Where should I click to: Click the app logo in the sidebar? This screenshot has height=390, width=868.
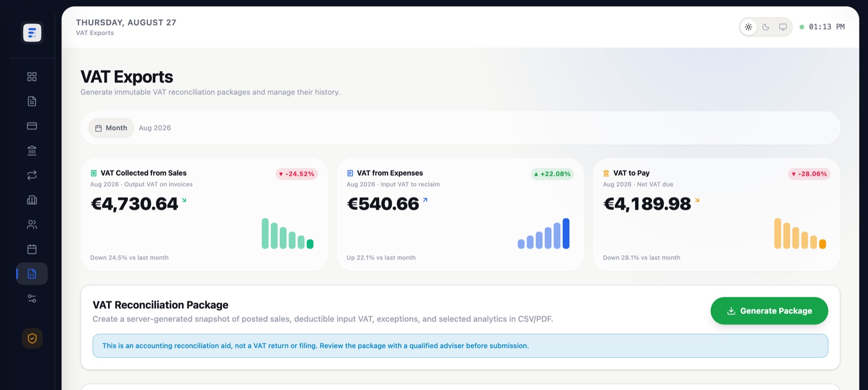click(x=32, y=33)
